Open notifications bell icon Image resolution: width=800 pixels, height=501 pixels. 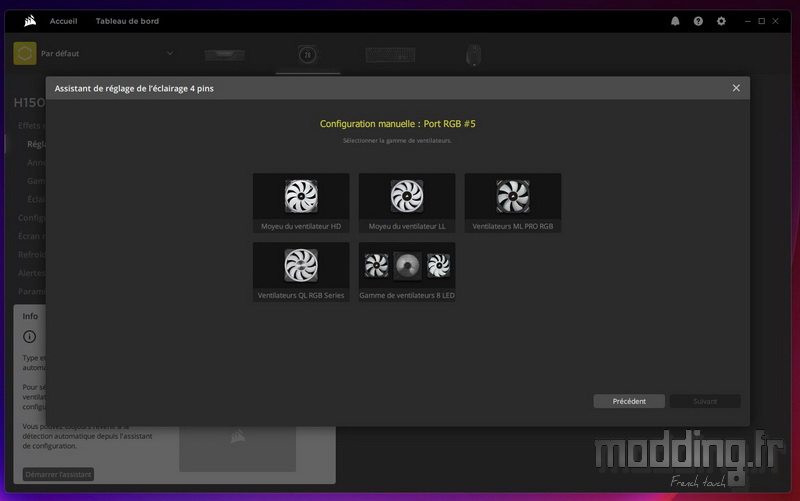click(675, 21)
